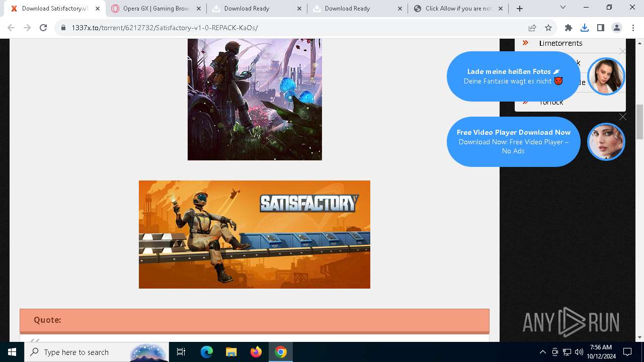The width and height of the screenshot is (644, 362).
Task: Open the Satisfactory cover art image
Action: point(255,100)
